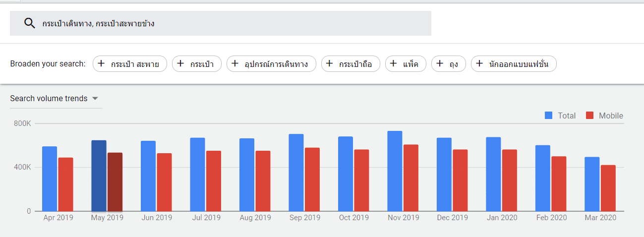Image resolution: width=644 pixels, height=237 pixels.
Task: Toggle the Total series in legend
Action: pyautogui.click(x=566, y=116)
